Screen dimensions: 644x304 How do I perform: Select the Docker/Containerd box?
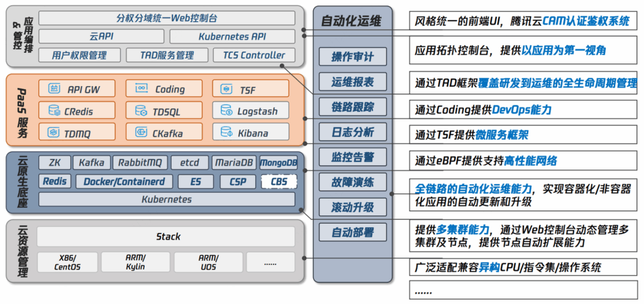point(124,182)
